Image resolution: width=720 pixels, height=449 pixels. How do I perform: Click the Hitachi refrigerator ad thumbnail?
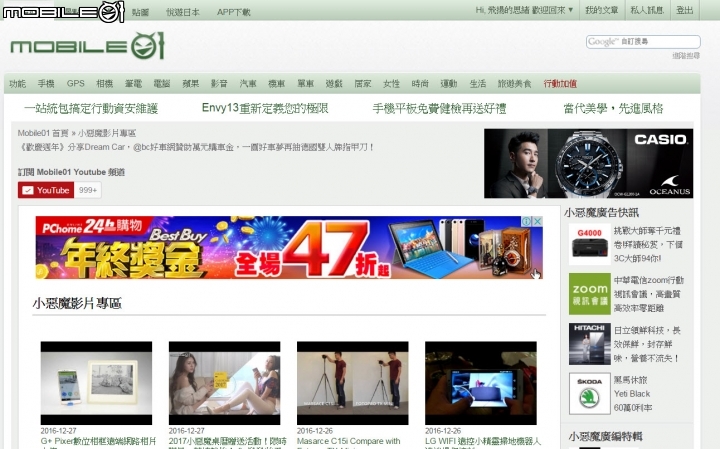590,344
